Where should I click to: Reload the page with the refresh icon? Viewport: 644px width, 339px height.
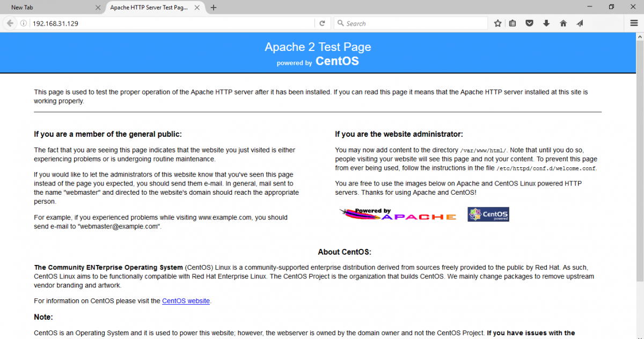point(322,24)
